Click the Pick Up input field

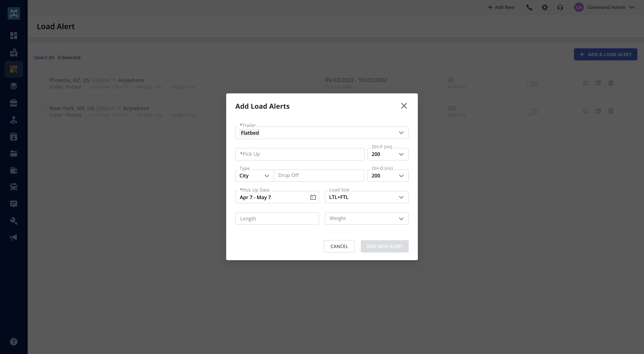tap(300, 154)
